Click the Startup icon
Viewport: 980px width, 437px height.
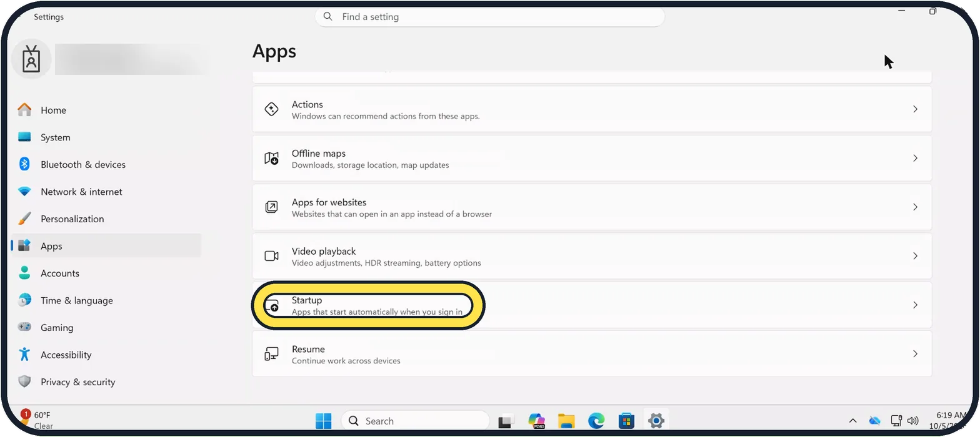[271, 305]
